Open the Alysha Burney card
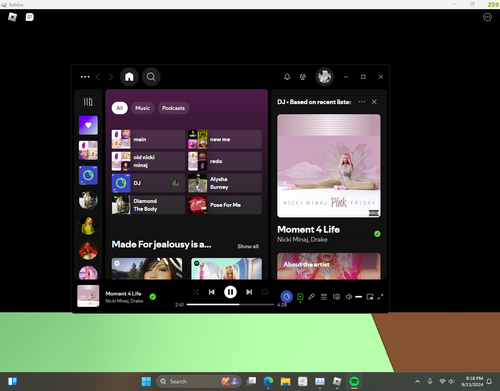This screenshot has width=500, height=391. (x=225, y=183)
